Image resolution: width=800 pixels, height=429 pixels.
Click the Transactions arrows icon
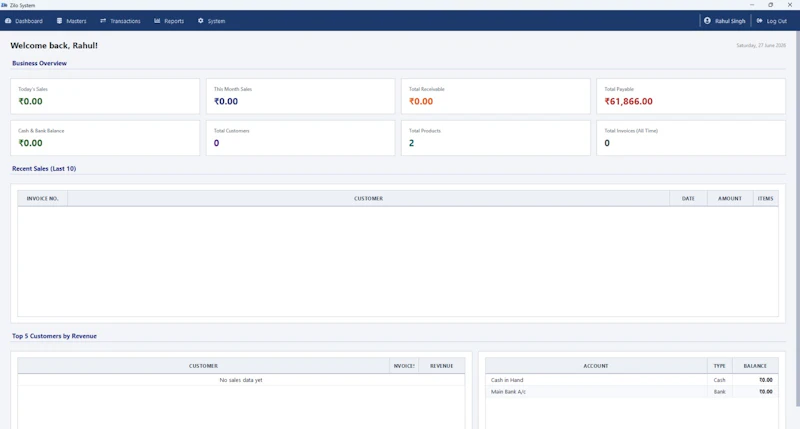click(x=103, y=21)
